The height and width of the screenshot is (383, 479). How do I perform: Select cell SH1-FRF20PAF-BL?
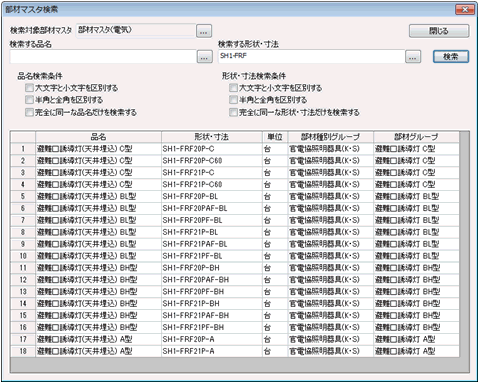tap(212, 208)
